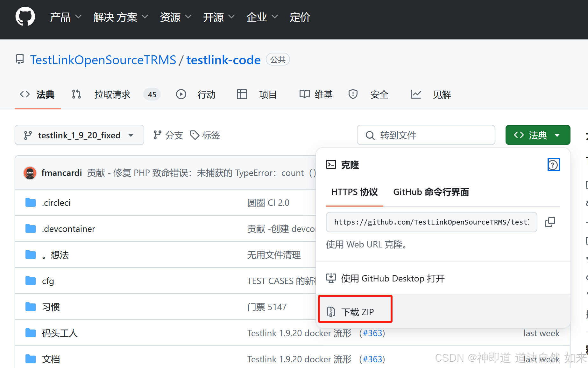Expand the 解决方案 menu
588x368 pixels.
tap(121, 17)
